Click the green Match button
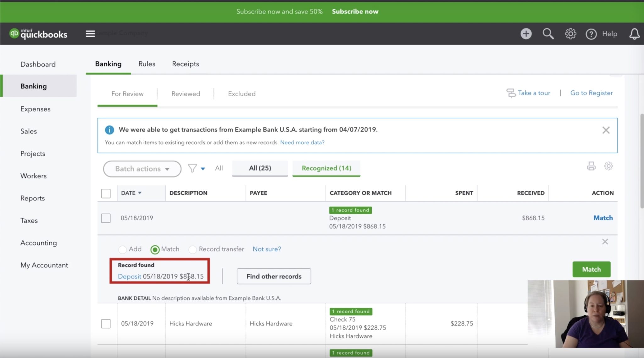The width and height of the screenshot is (644, 358). 591,269
